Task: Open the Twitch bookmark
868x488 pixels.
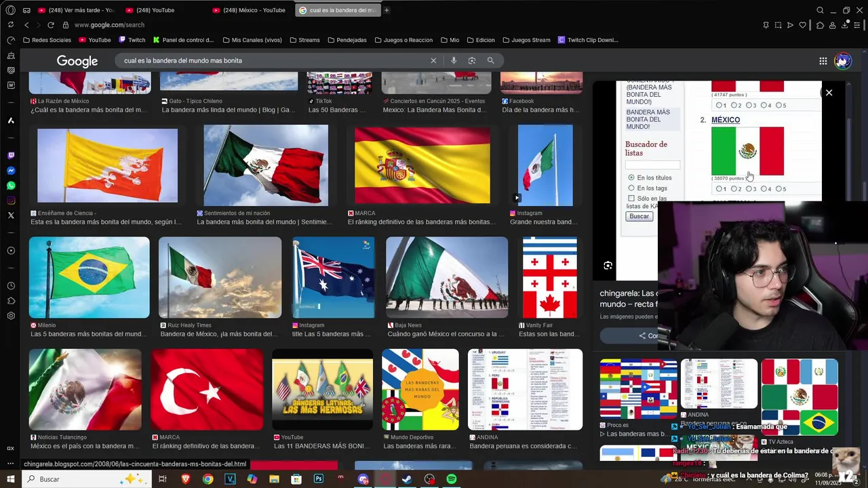Action: pyautogui.click(x=132, y=40)
